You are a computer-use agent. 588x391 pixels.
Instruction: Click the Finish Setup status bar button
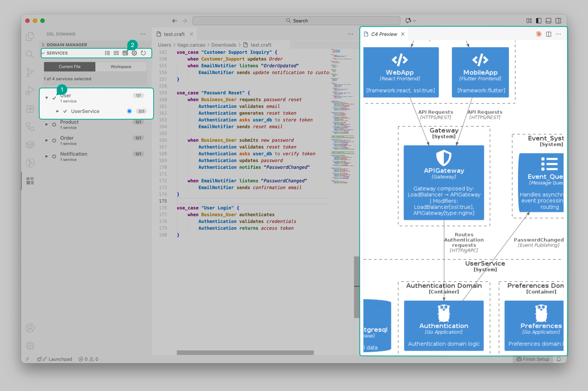point(533,359)
